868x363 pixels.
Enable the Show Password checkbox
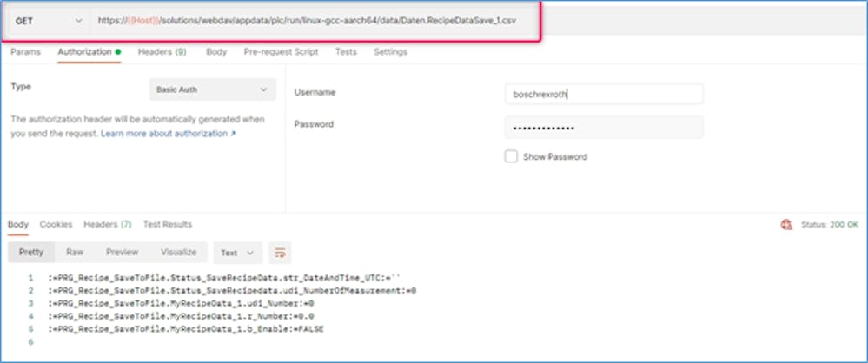[x=511, y=156]
